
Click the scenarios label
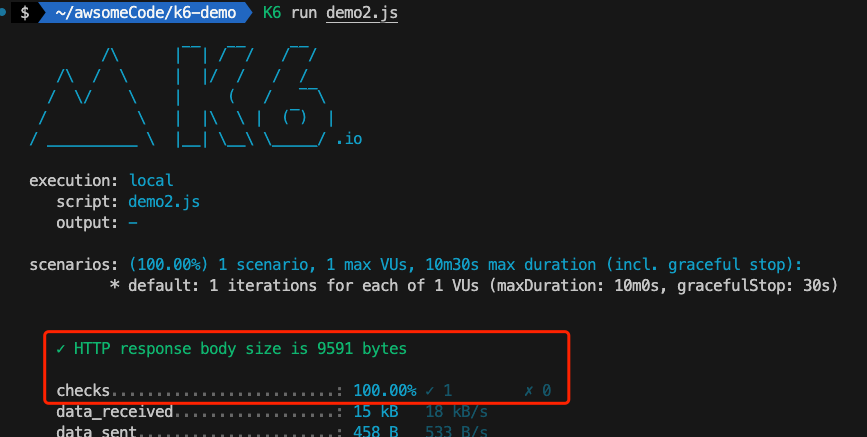click(74, 264)
